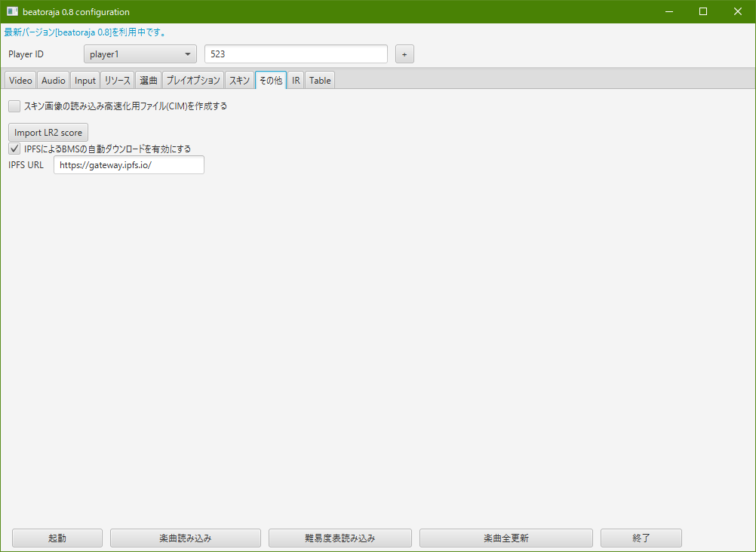The width and height of the screenshot is (756, 552).
Task: Click the Import LR2 score button
Action: [48, 133]
